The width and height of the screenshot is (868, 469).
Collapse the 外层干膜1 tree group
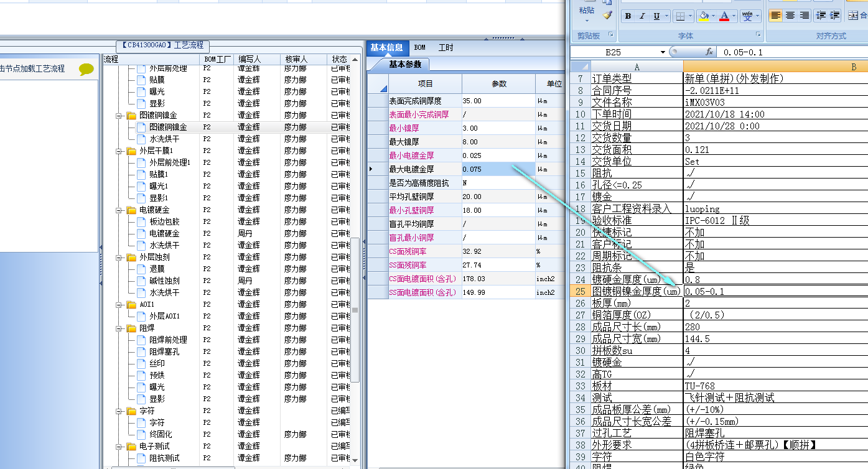[x=119, y=151]
